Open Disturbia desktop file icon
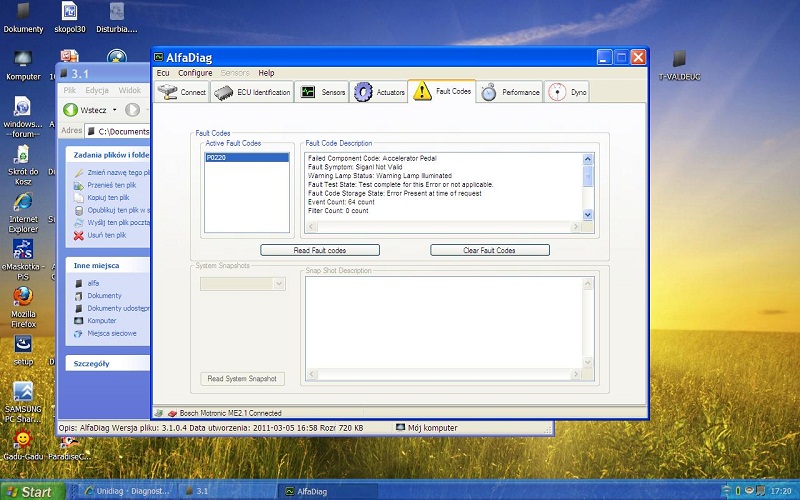800x500 pixels. [x=117, y=18]
